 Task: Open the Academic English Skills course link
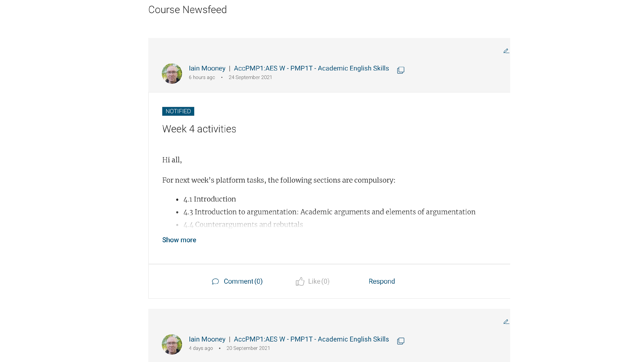click(311, 68)
